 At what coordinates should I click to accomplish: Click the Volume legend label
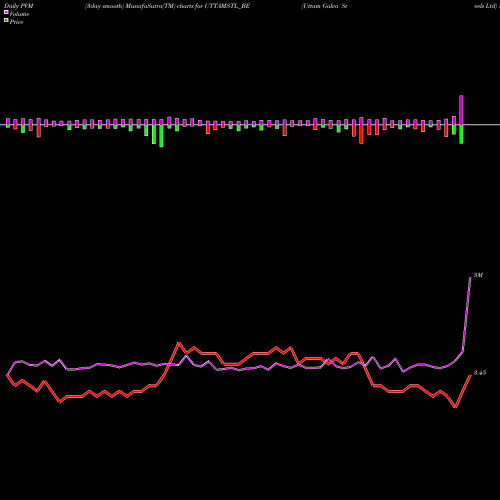[x=19, y=14]
